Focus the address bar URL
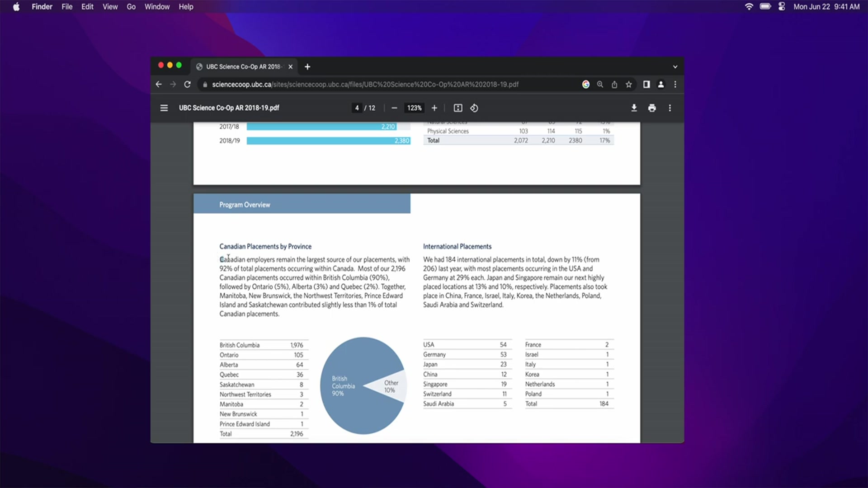The height and width of the screenshot is (488, 868). click(365, 84)
